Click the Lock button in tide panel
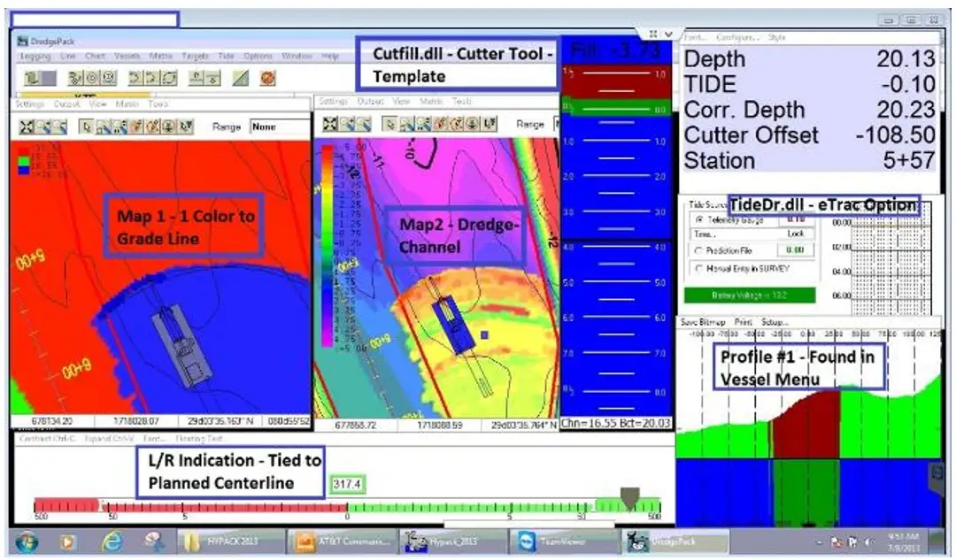This screenshot has height=560, width=956. [795, 234]
